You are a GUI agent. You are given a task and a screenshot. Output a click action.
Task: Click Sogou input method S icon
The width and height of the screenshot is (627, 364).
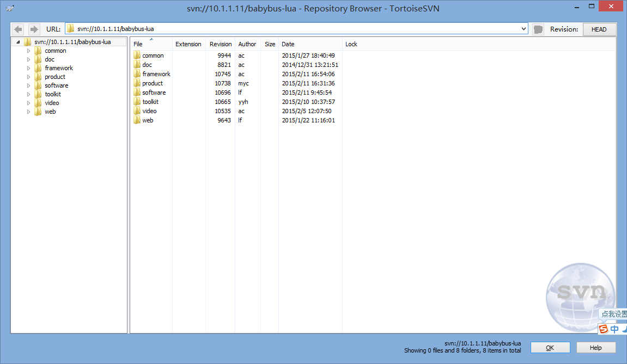pos(604,329)
